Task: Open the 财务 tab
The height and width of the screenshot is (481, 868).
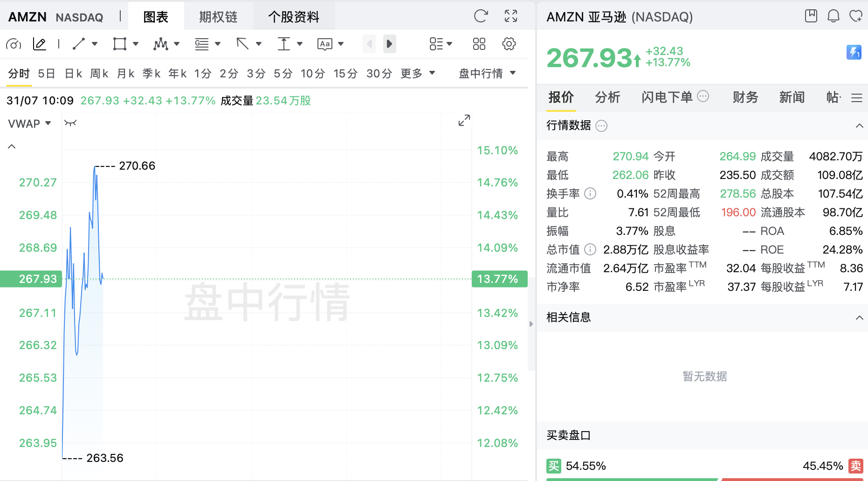Action: pyautogui.click(x=745, y=97)
